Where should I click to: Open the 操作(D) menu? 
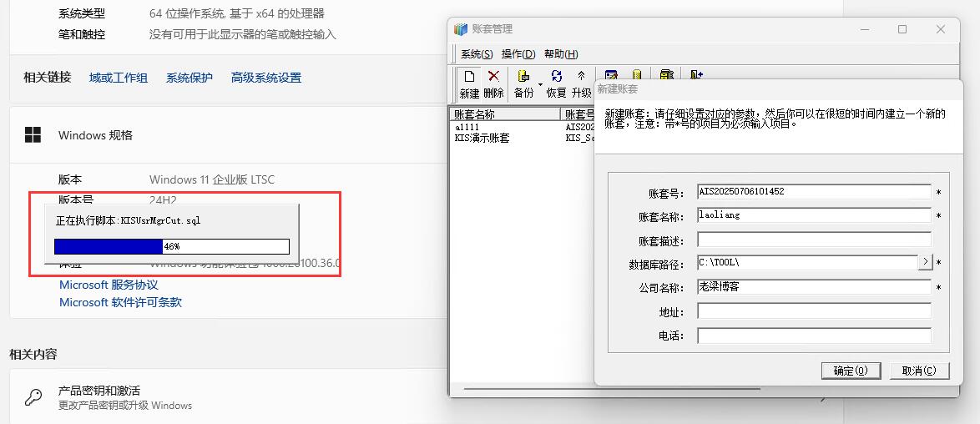point(518,53)
